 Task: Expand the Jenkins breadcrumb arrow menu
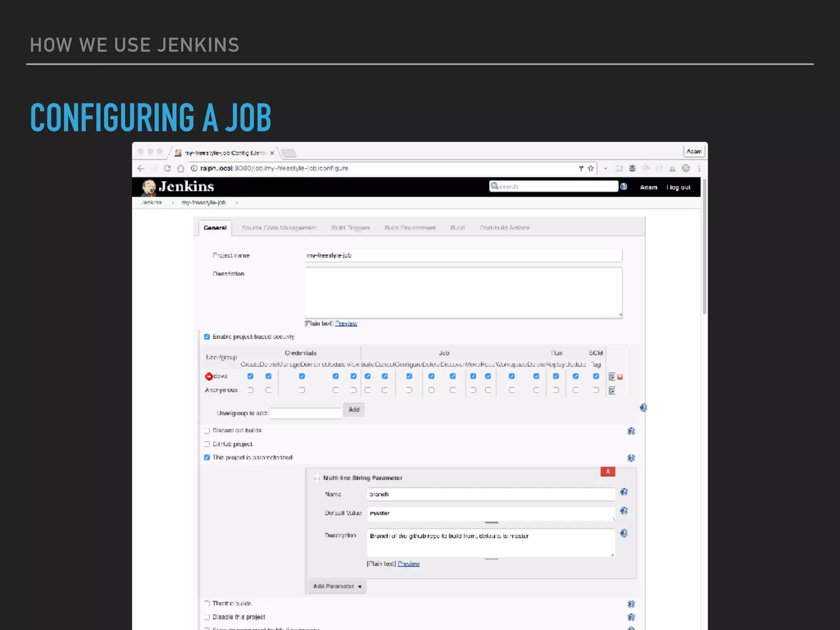(173, 203)
